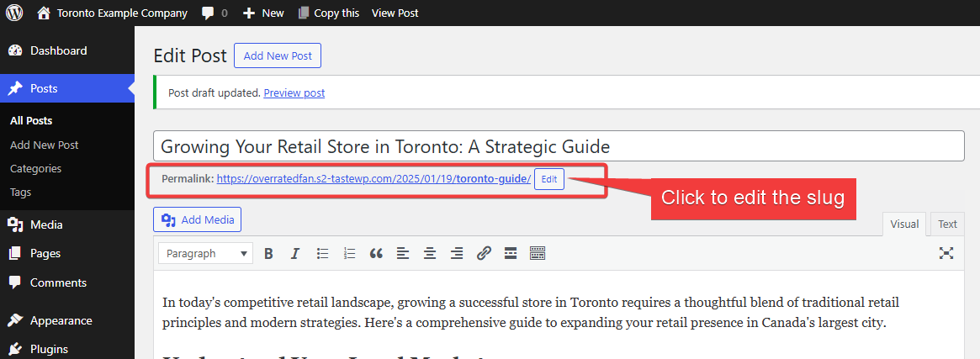
Task: Switch to the Text editor tab
Action: click(x=947, y=224)
